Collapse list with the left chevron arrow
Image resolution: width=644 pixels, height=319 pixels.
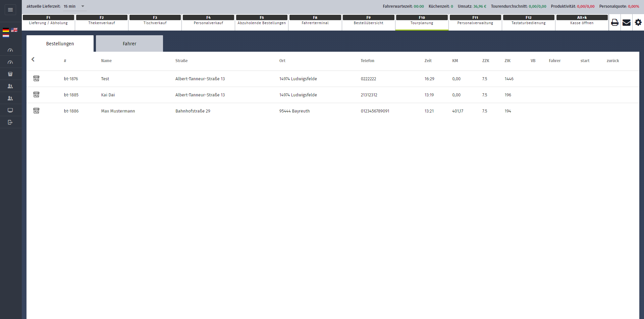tap(33, 59)
